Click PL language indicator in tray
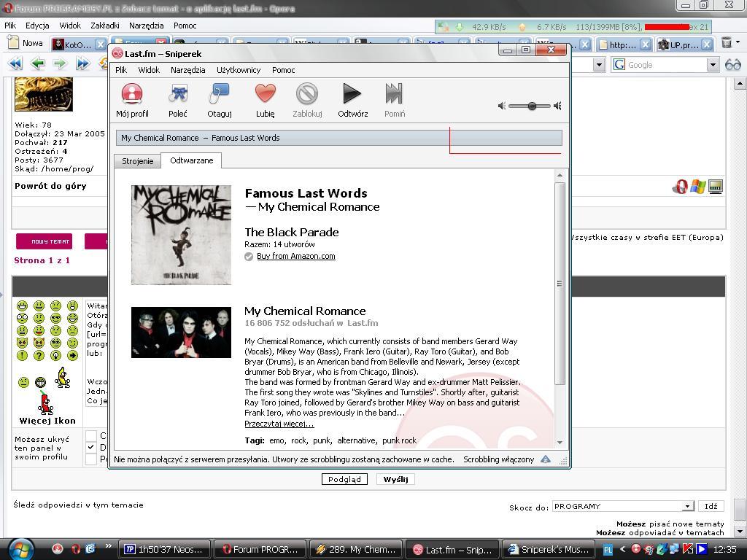This screenshot has height=560, width=747. click(x=608, y=550)
